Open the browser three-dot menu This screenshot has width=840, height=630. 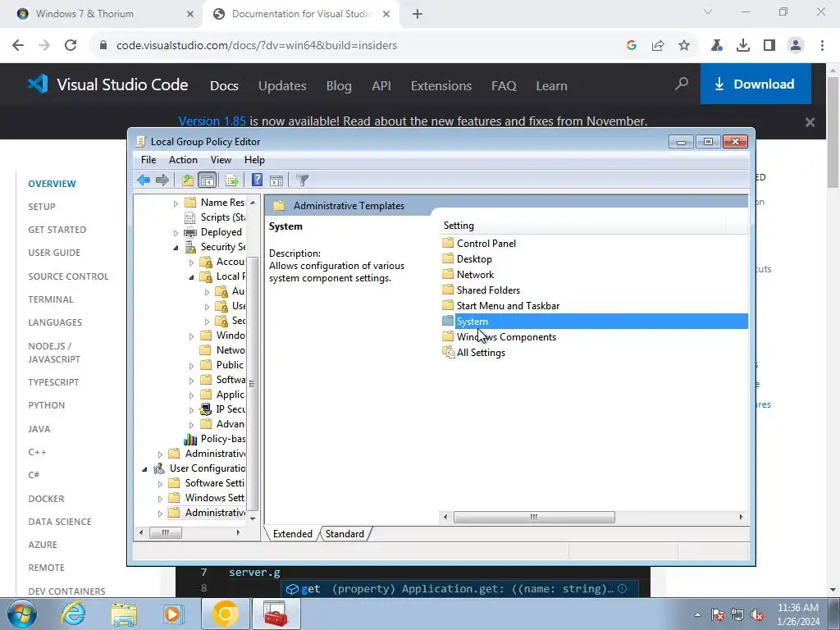pos(822,46)
